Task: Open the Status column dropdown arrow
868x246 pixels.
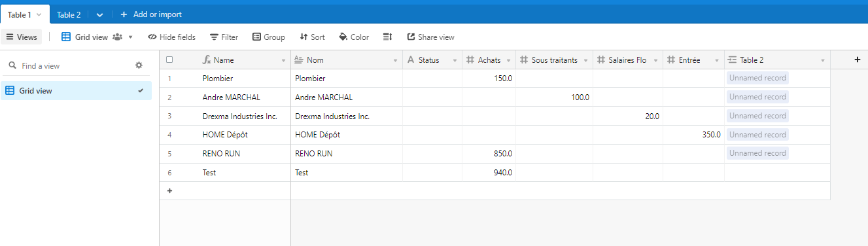Action: [455, 60]
